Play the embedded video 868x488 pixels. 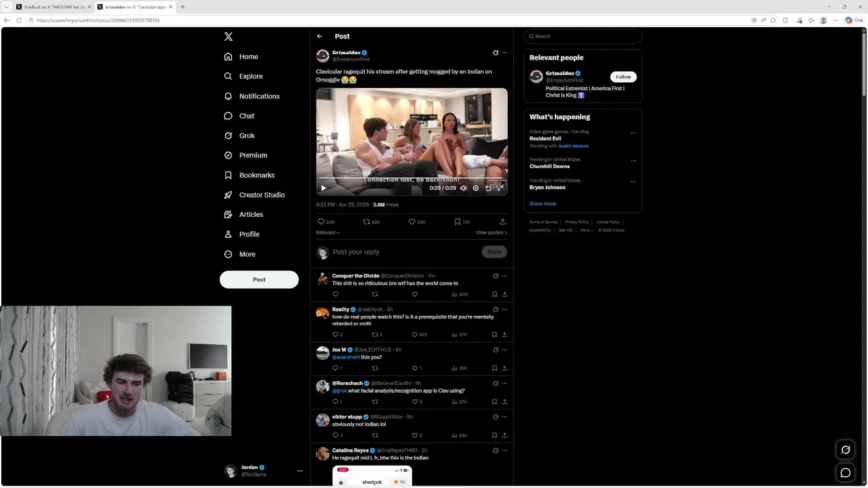click(323, 188)
